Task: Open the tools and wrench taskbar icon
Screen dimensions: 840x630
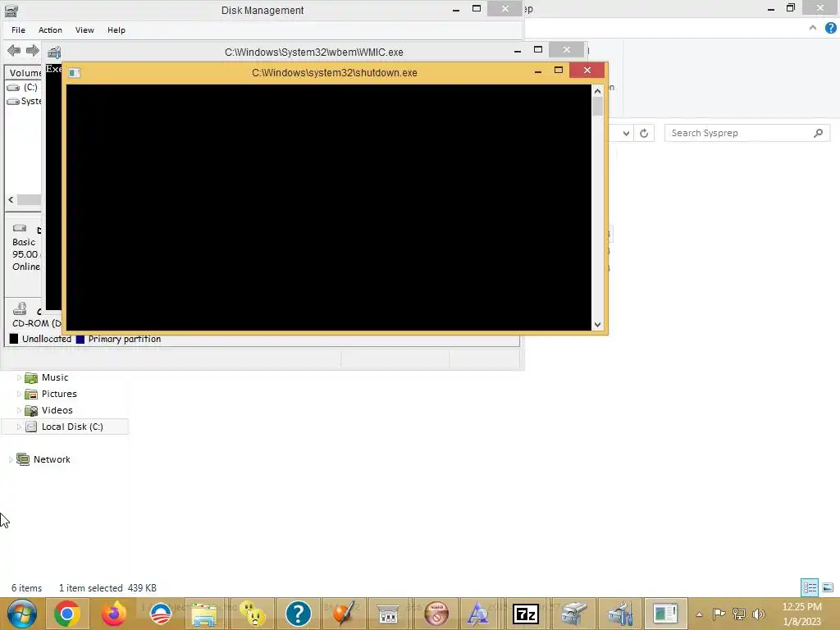Action: 620,614
